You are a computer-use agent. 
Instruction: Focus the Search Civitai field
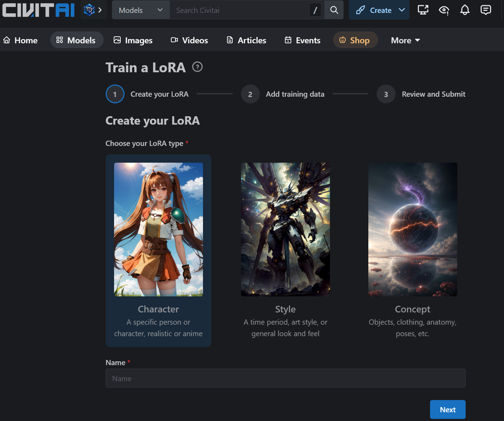point(239,10)
